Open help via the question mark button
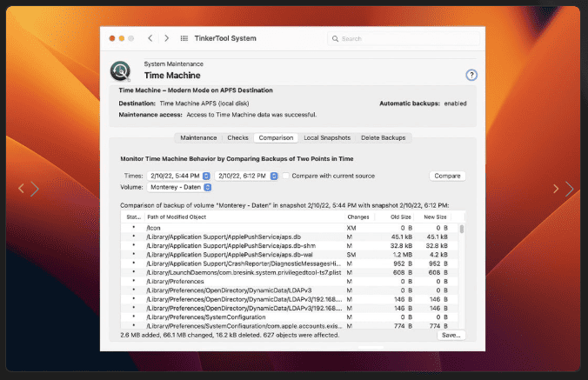This screenshot has width=588, height=380. pyautogui.click(x=471, y=75)
